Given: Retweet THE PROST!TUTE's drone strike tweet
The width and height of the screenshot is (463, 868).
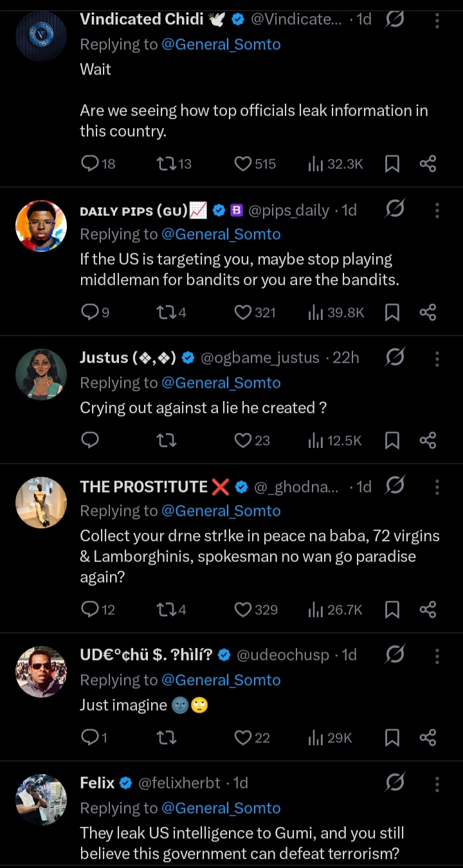Looking at the screenshot, I should pyautogui.click(x=166, y=609).
